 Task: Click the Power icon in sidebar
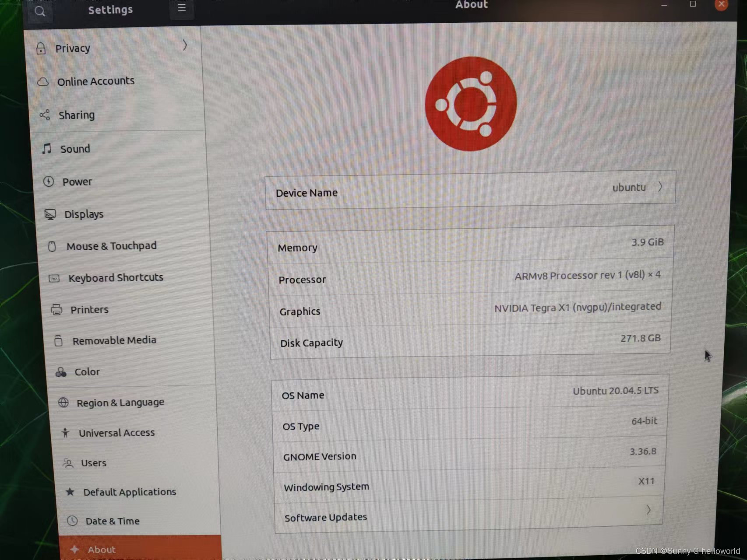[x=49, y=182]
